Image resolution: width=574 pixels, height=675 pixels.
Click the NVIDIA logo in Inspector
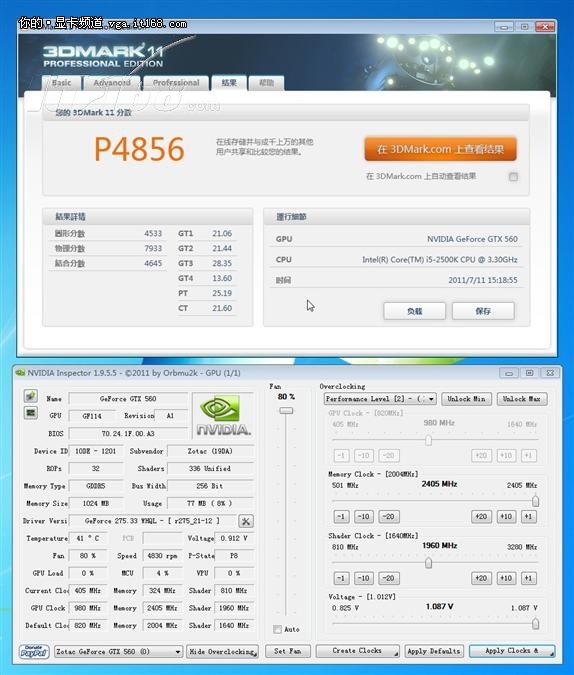(223, 415)
